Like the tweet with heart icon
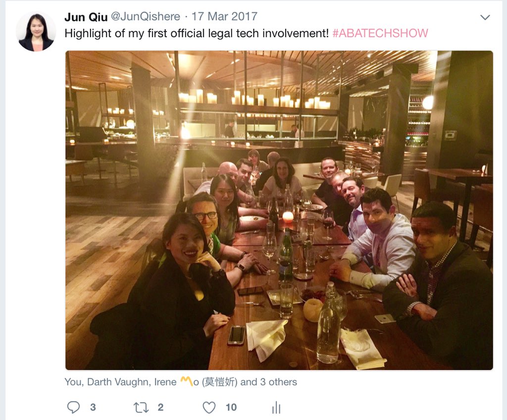The height and width of the screenshot is (420, 507). [x=209, y=408]
